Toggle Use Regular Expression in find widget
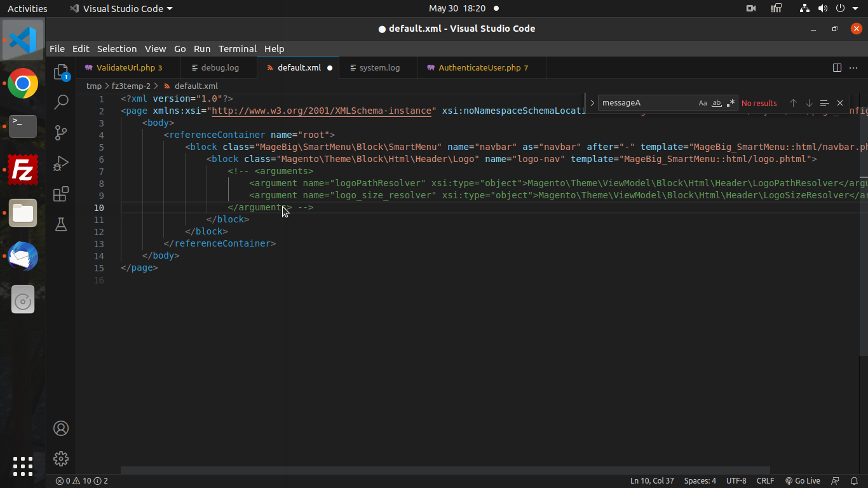The height and width of the screenshot is (488, 868). [x=731, y=103]
